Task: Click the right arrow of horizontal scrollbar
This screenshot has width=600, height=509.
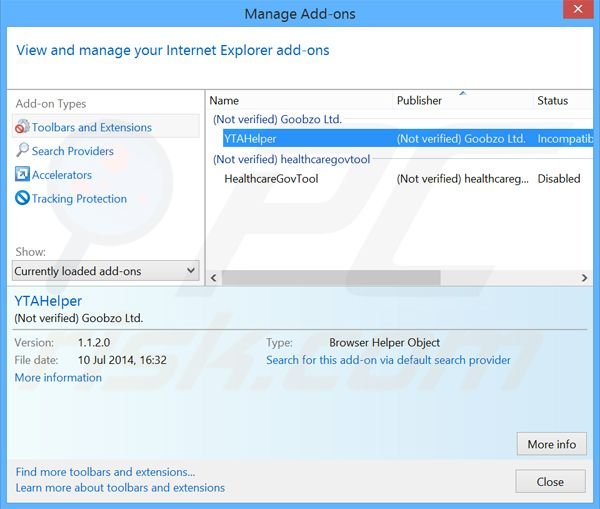Action: [x=584, y=278]
